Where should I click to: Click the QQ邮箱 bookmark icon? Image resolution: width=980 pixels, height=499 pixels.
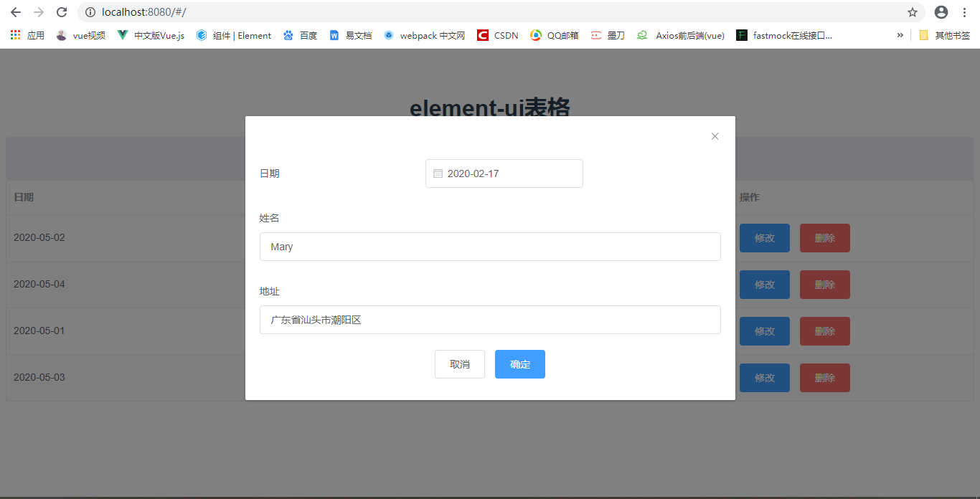[x=536, y=34]
